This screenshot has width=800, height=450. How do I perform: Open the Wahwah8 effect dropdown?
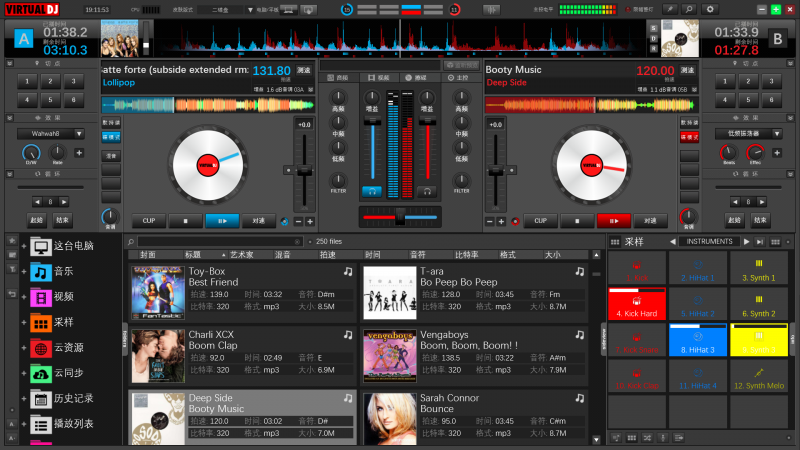pos(51,134)
